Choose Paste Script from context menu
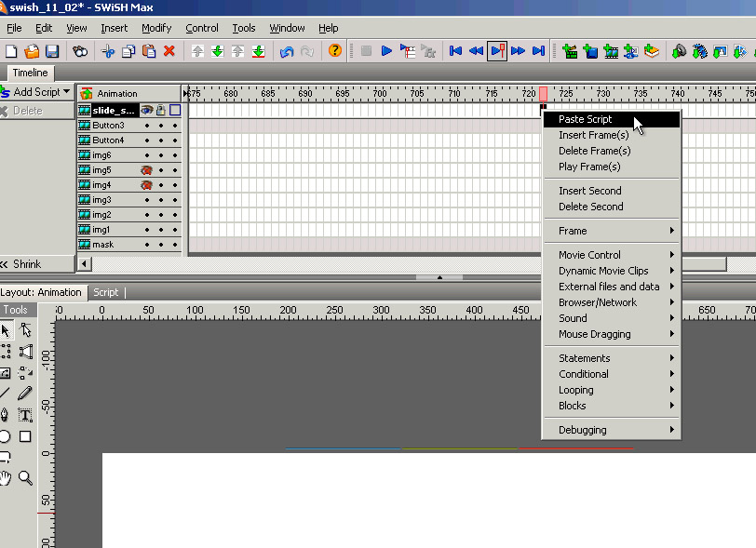 (x=586, y=119)
